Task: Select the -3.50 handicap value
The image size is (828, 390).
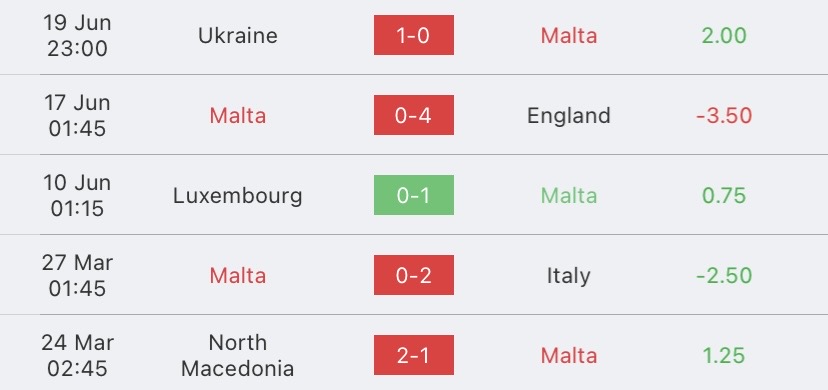Action: pyautogui.click(x=724, y=116)
